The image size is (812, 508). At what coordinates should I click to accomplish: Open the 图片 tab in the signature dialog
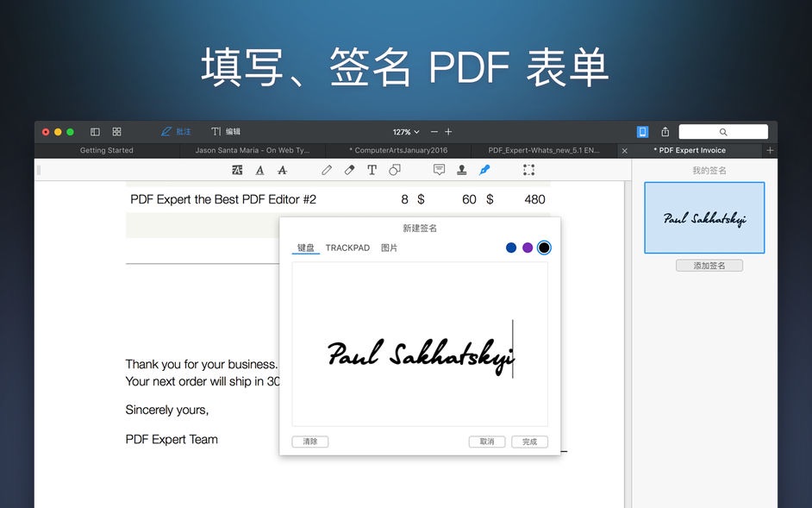click(389, 248)
